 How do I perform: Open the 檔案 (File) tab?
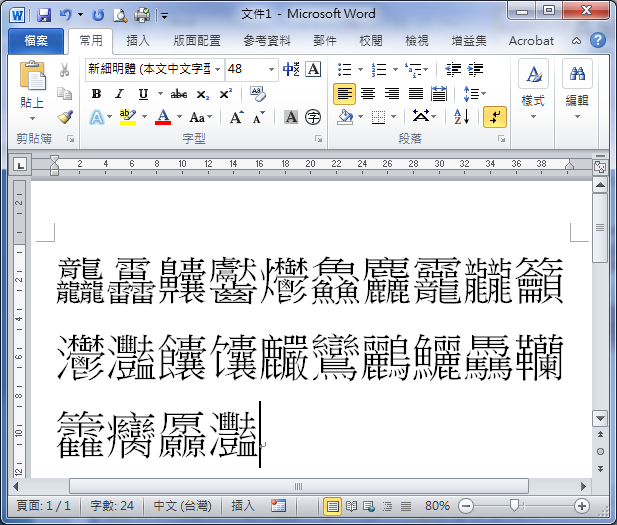(36, 41)
